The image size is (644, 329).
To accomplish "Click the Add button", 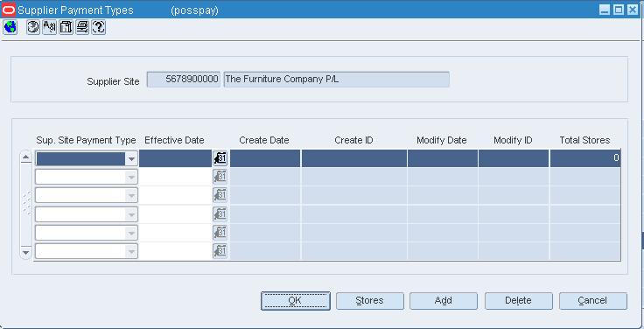I will tap(444, 301).
